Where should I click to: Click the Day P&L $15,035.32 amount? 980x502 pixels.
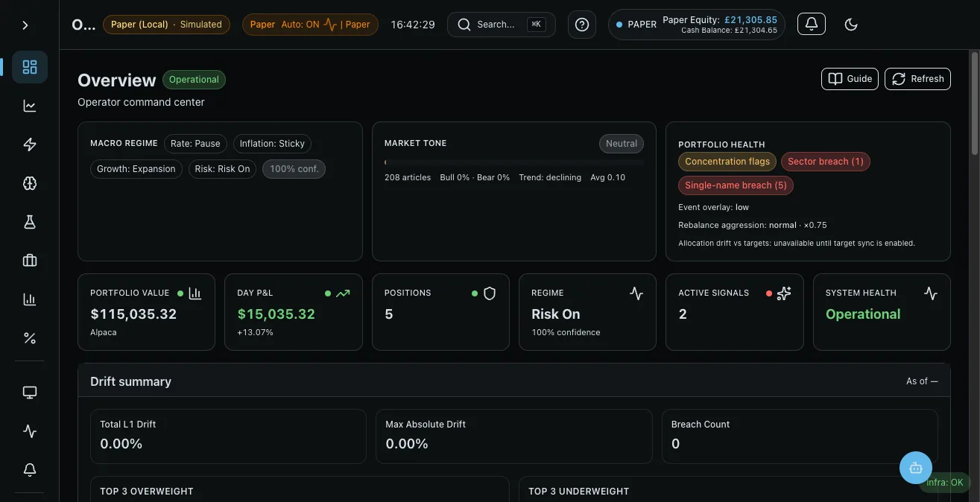click(x=276, y=314)
